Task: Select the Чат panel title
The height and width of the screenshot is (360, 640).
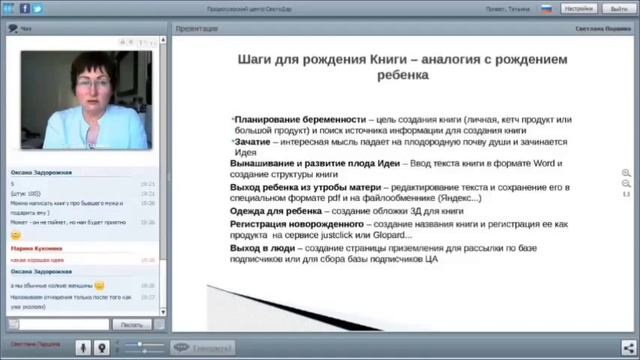Action: point(26,29)
